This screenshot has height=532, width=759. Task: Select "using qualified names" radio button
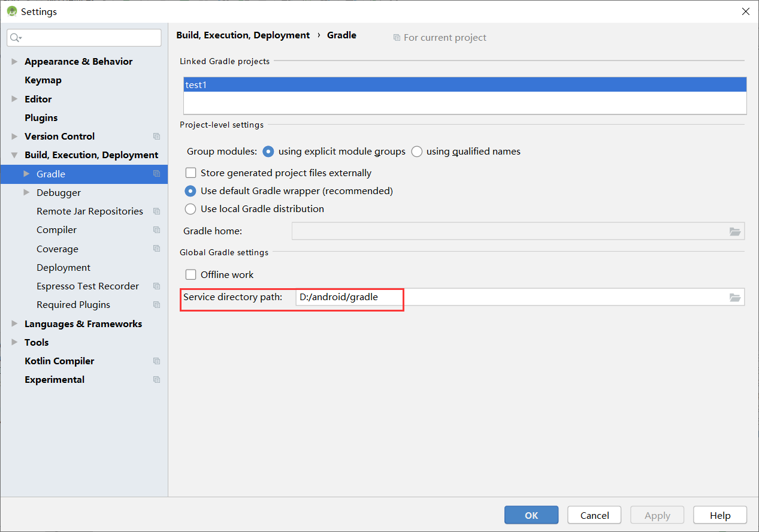(x=416, y=152)
